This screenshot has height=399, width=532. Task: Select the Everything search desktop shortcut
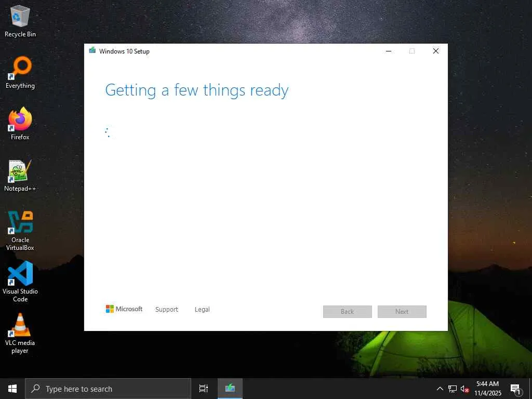pyautogui.click(x=20, y=73)
